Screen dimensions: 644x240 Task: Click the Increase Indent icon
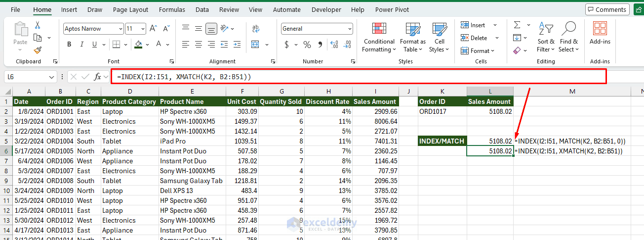tap(238, 45)
